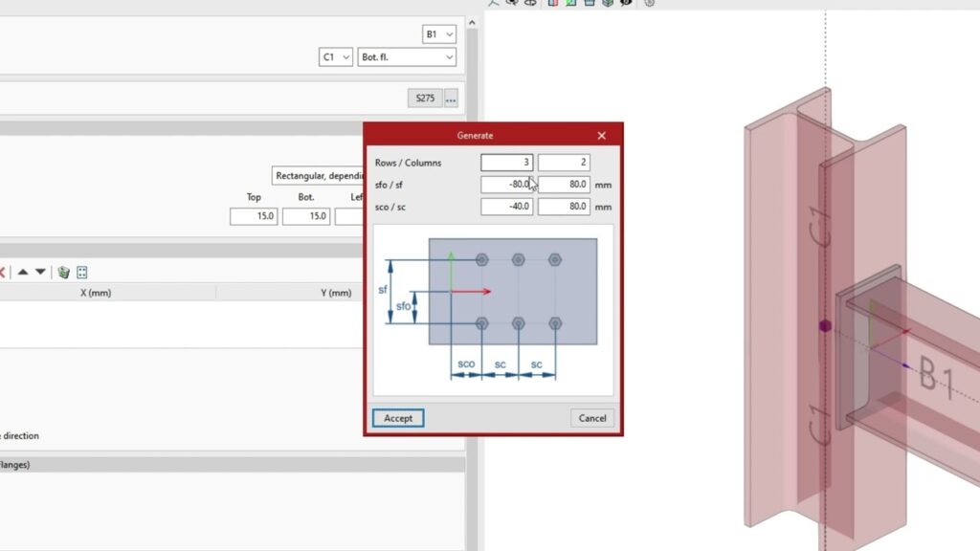Viewport: 980px width, 551px height.
Task: Click the Rows input field showing 3
Action: point(506,163)
